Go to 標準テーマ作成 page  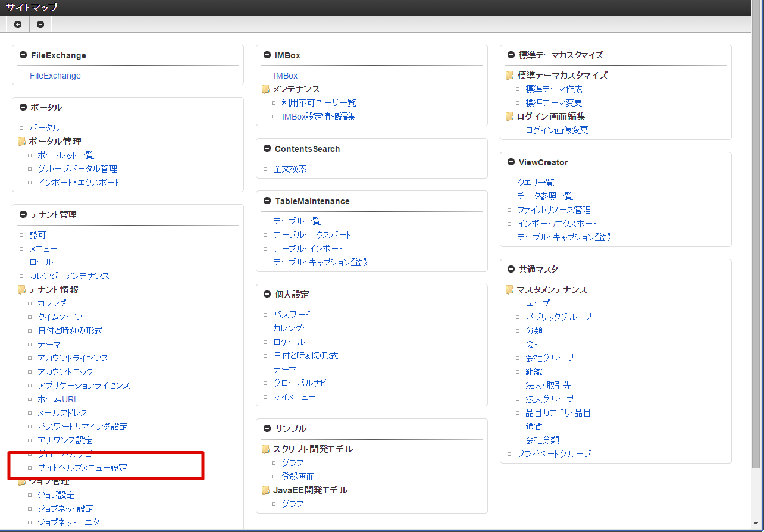click(553, 89)
